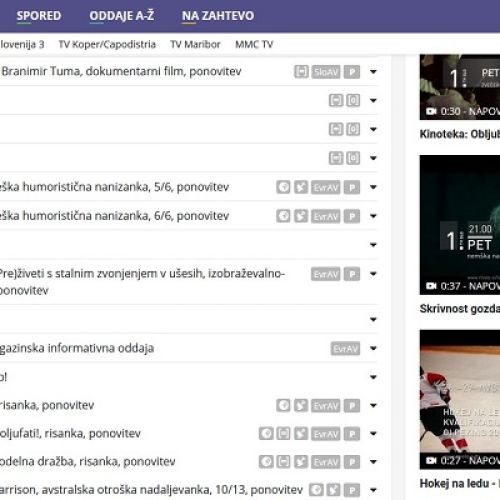This screenshot has height=500, width=500.
Task: Expand the informativna oddaja row
Action: tap(373, 348)
